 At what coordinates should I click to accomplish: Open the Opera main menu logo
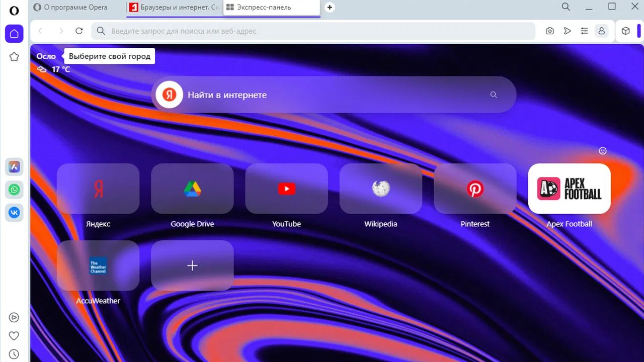14,11
